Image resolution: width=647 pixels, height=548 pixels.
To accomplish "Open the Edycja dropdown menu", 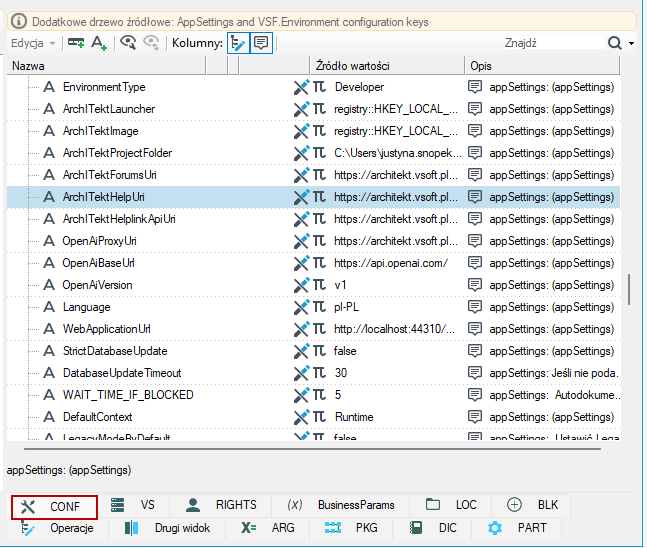I will click(x=33, y=43).
